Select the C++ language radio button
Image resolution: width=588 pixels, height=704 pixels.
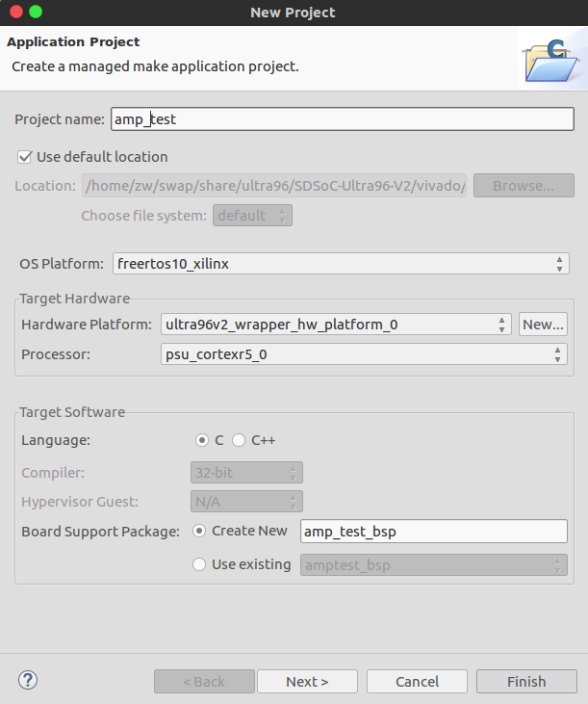239,440
